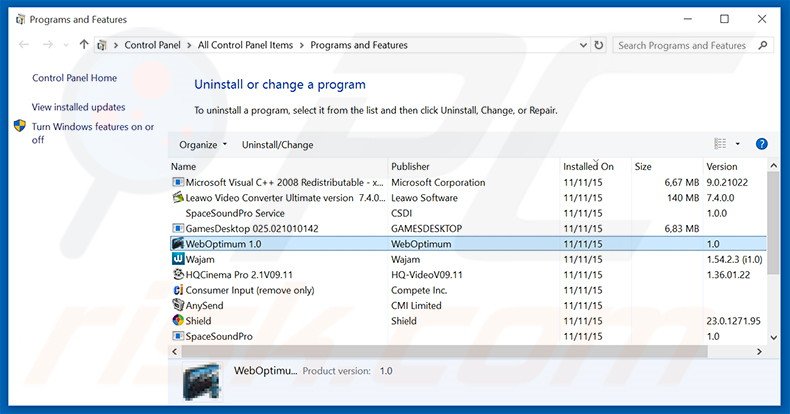
Task: Click the Uninstall/Change button
Action: (x=278, y=145)
